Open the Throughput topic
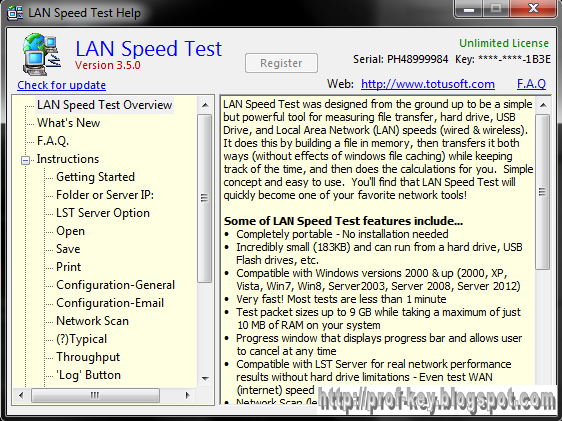Image resolution: width=562 pixels, height=421 pixels. [88, 357]
